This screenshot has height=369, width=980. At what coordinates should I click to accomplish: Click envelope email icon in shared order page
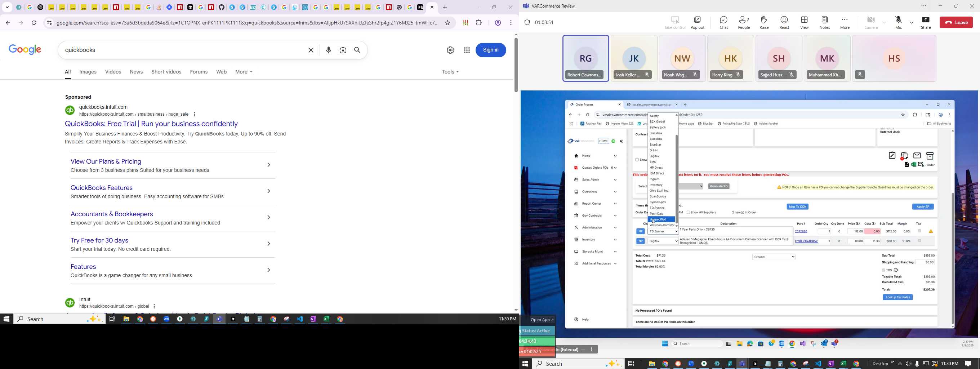917,156
